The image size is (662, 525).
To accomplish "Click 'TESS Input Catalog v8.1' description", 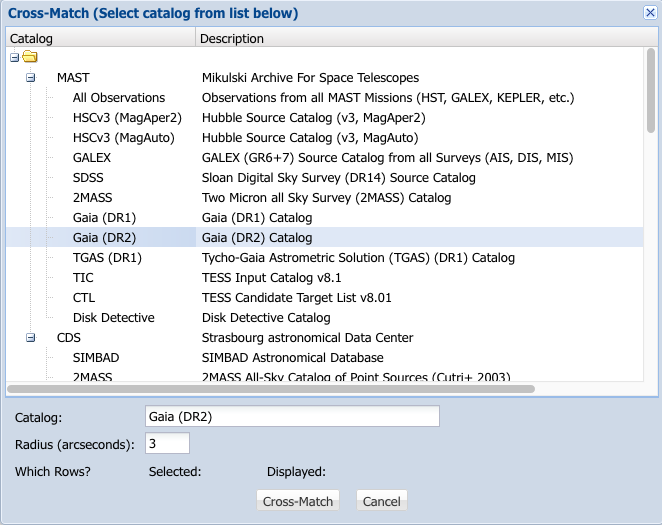I will tap(271, 278).
